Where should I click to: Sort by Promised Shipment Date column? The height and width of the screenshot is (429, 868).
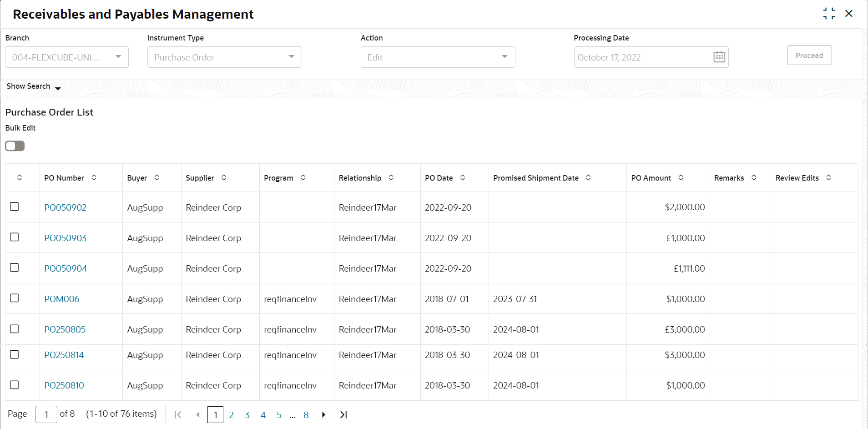pos(588,177)
